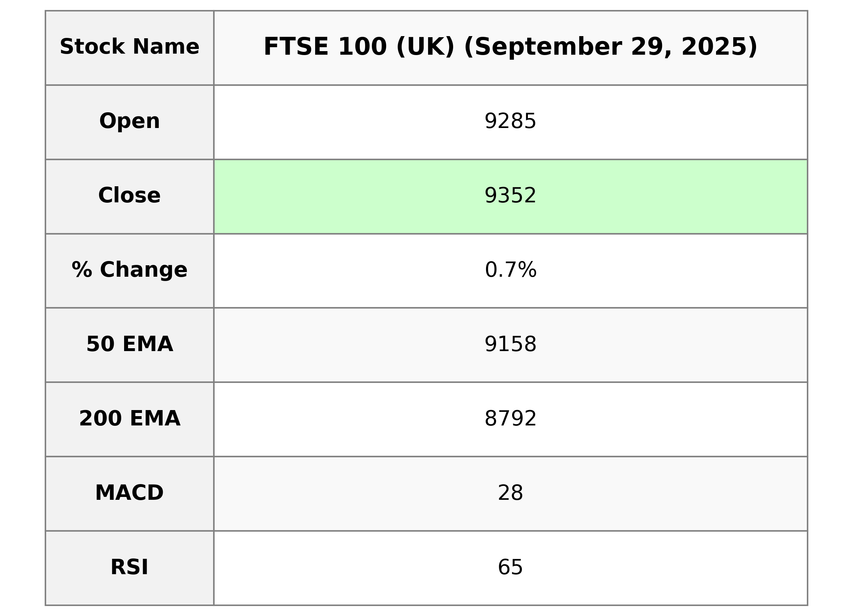Click the Stock Name header cell

129,47
